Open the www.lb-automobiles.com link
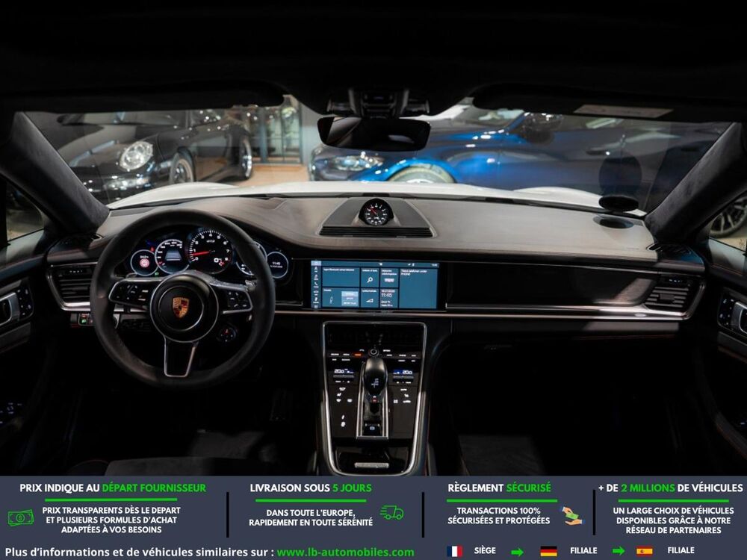 (345, 553)
